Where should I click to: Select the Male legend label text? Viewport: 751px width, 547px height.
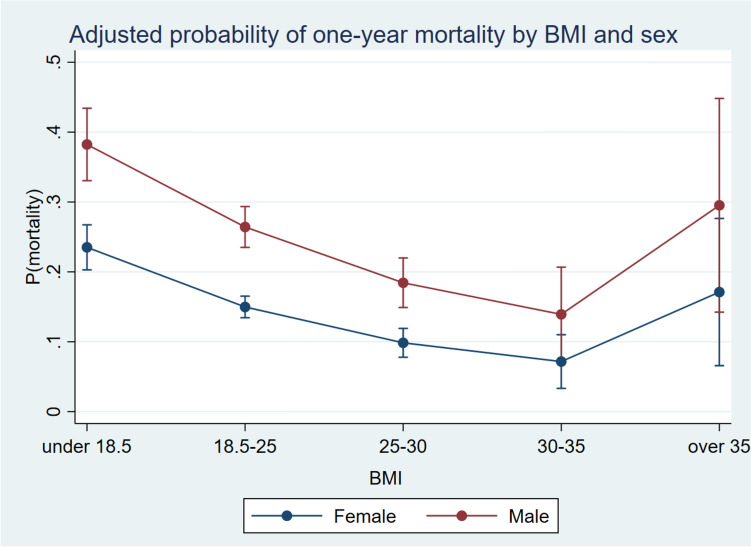coord(527,516)
